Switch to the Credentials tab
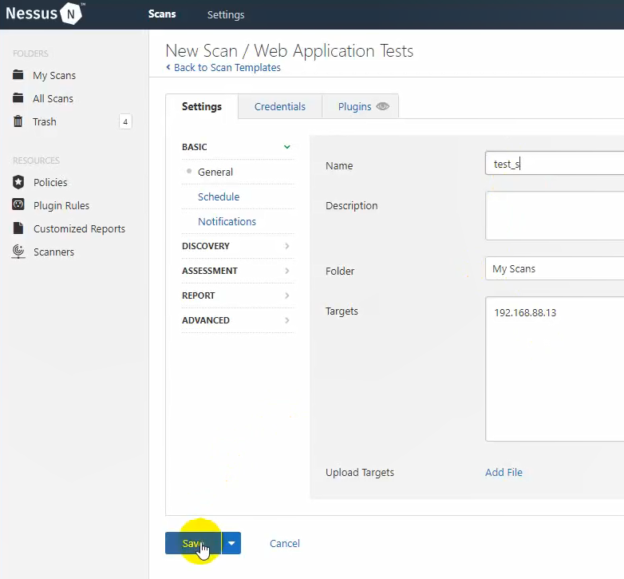Image resolution: width=624 pixels, height=579 pixels. 279,107
